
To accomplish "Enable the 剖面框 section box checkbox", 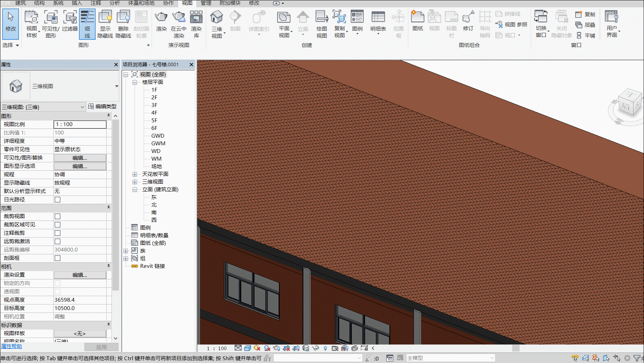I will [58, 258].
